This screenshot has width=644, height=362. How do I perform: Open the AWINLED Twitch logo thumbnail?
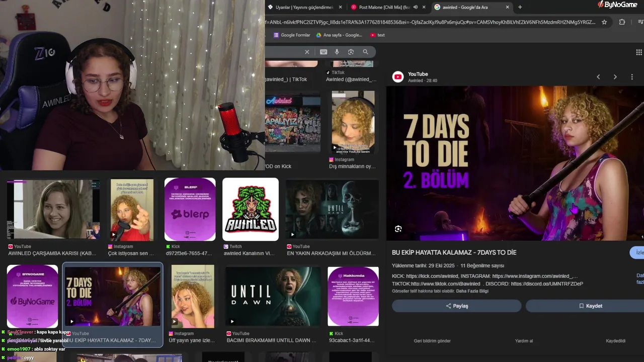251,209
